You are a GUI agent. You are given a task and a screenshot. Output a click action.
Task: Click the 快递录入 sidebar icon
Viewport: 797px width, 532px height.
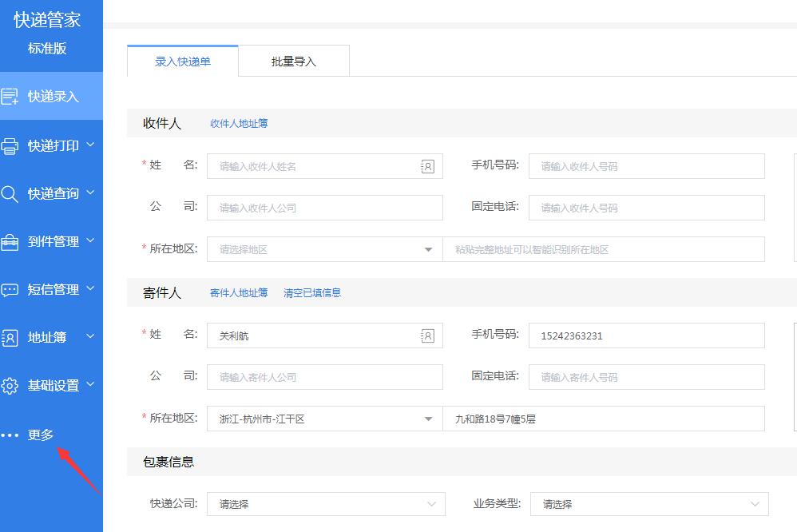coord(10,97)
